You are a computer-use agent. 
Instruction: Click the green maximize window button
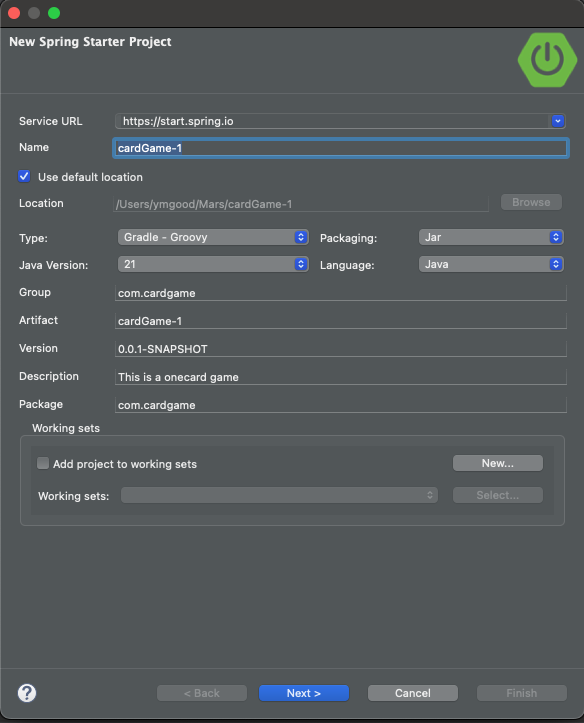click(x=54, y=13)
